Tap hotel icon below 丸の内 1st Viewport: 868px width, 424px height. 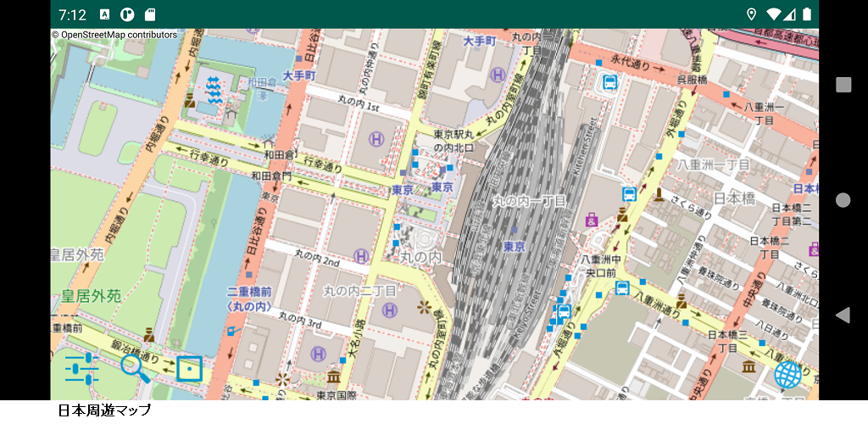(377, 139)
